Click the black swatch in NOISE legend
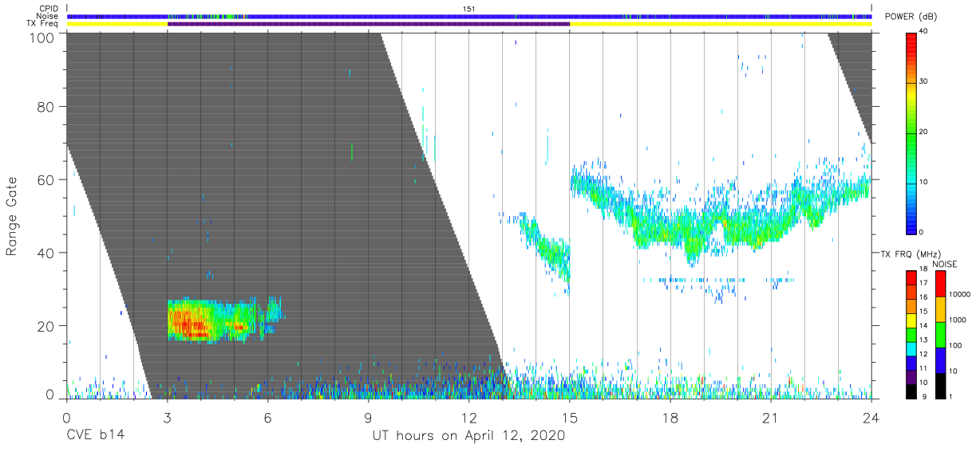Viewport: 980px width, 452px height. pos(941,384)
